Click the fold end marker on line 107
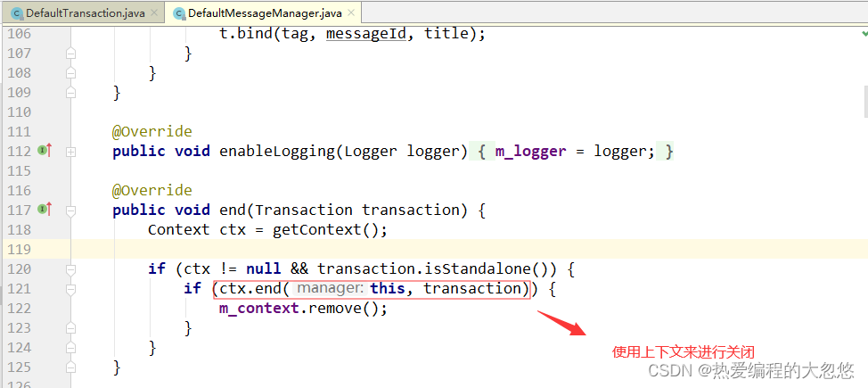868x388 pixels. pos(70,54)
